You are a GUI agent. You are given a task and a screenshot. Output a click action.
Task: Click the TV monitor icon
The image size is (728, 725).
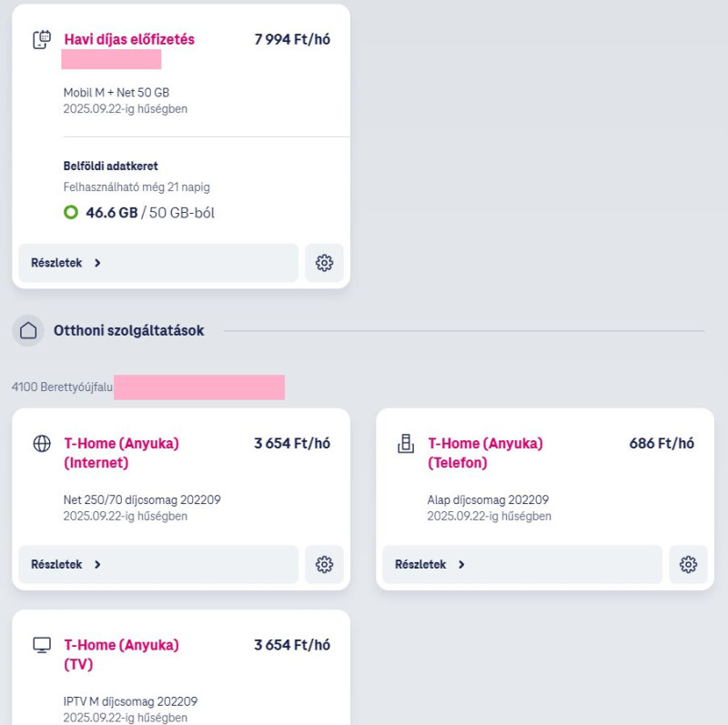[x=42, y=645]
